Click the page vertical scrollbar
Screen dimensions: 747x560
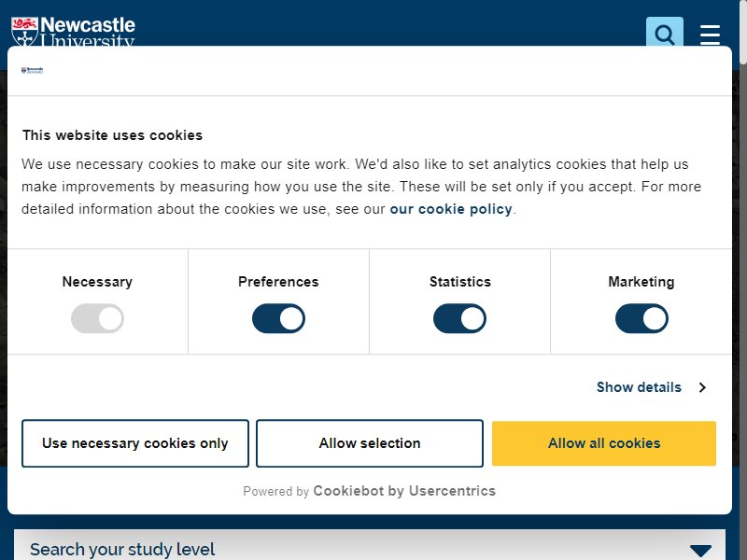[743, 280]
